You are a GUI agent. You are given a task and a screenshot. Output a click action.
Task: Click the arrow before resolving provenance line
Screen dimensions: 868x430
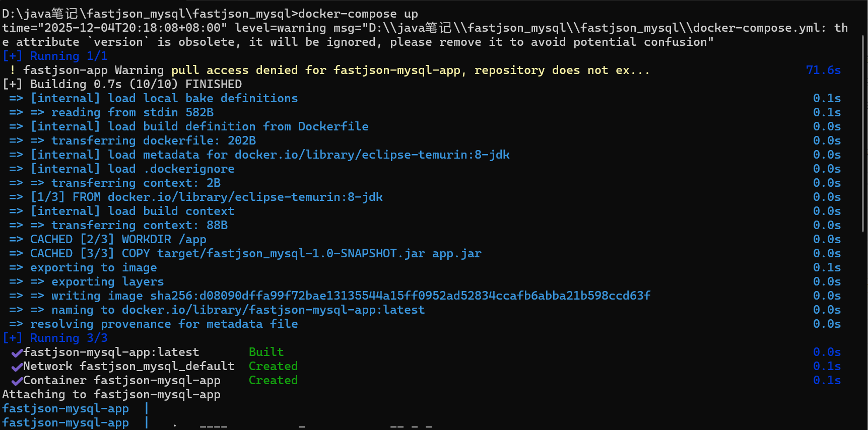pos(16,324)
